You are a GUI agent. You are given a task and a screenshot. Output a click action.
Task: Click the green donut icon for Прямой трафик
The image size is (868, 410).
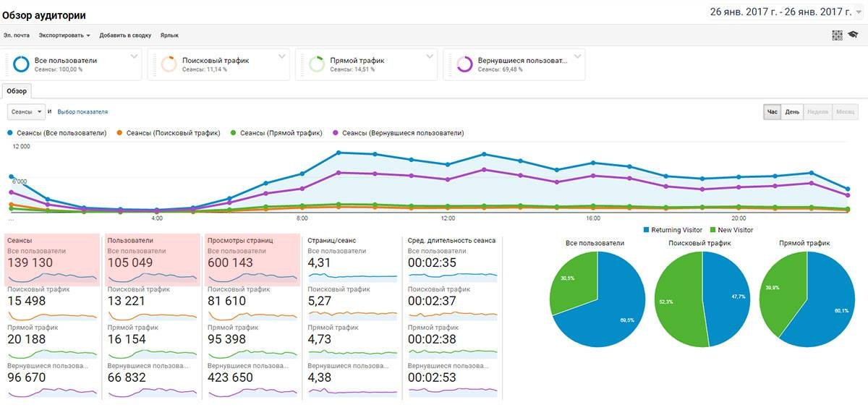click(x=316, y=64)
